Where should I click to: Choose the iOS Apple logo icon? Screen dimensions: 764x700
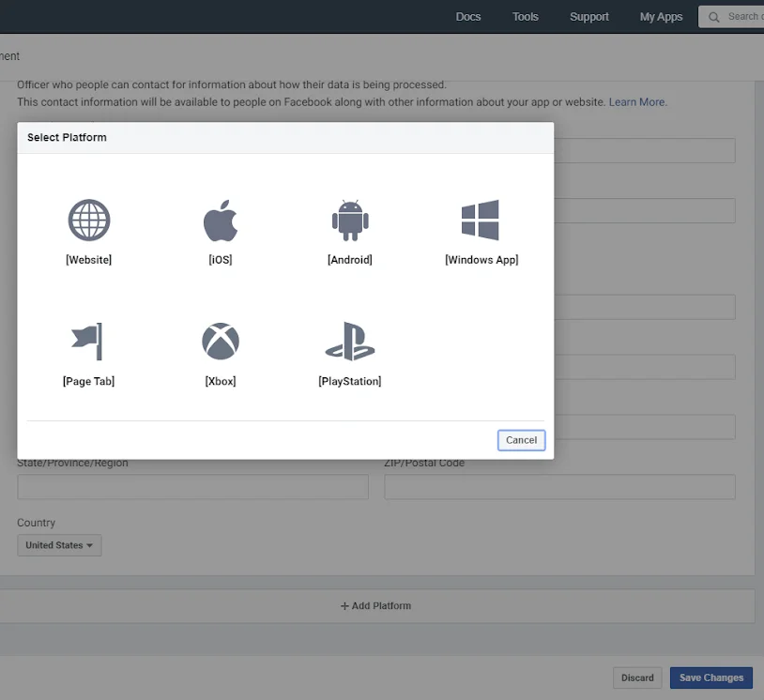tap(221, 221)
